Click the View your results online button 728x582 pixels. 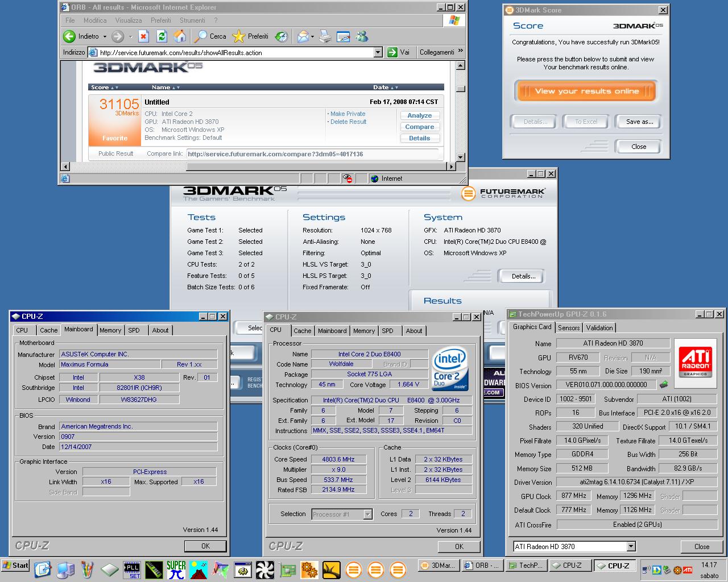(586, 91)
